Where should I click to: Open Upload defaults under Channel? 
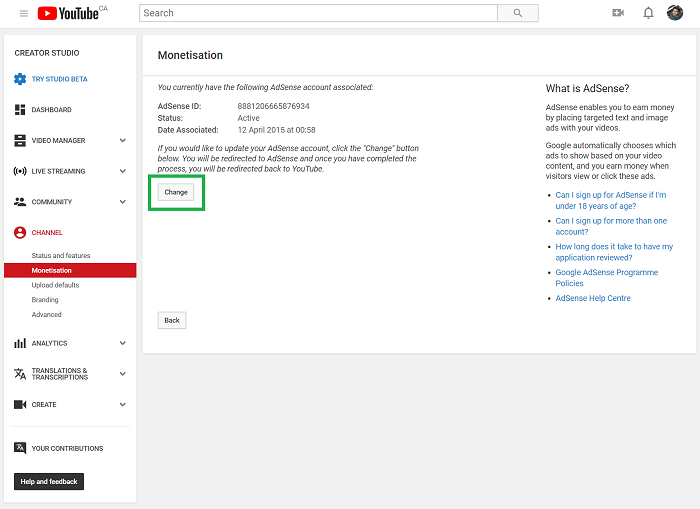[55, 285]
